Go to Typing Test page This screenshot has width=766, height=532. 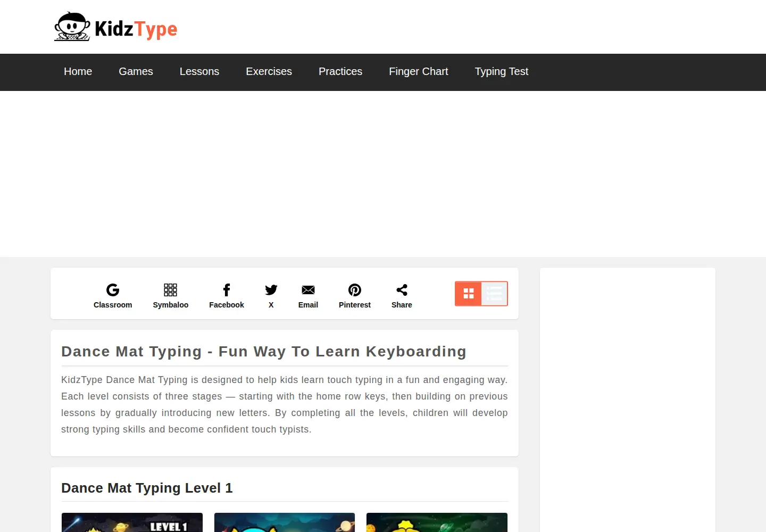[502, 72]
